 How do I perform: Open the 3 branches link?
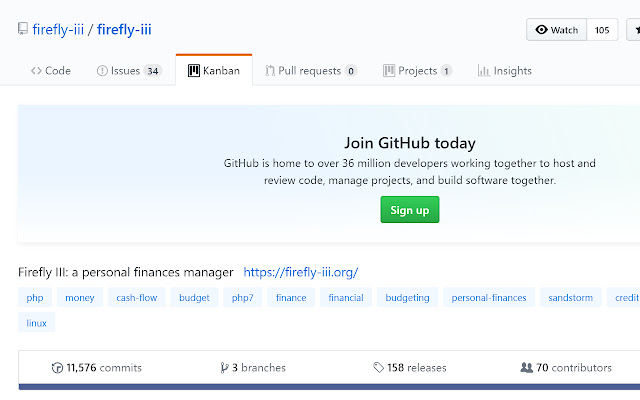253,368
